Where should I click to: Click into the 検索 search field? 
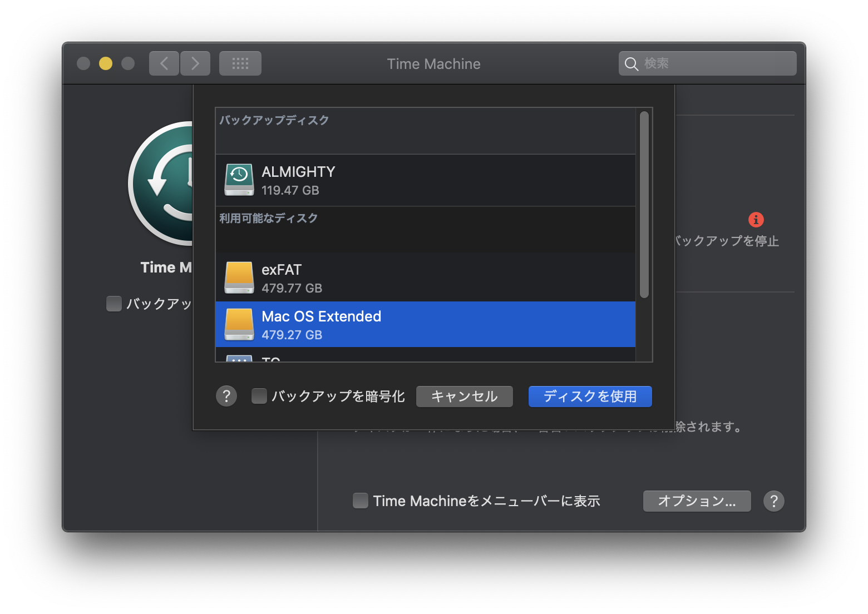[x=708, y=63]
